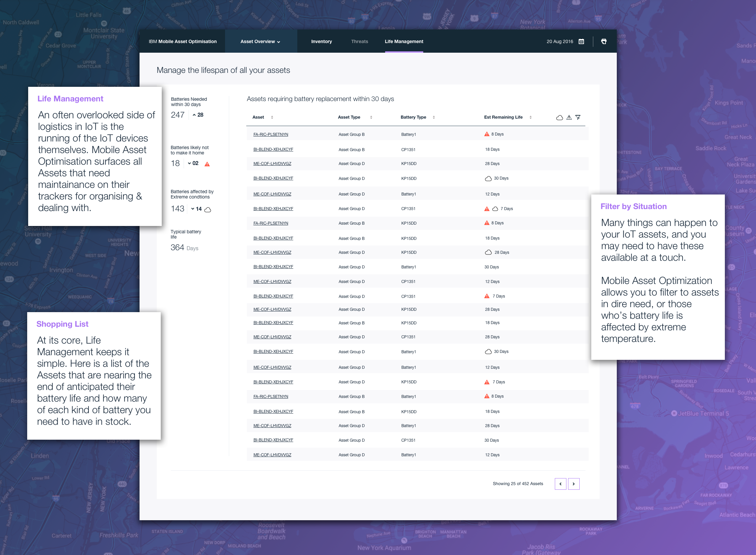Screen dimensions: 756x555
Task: Filter by the extreme weather cloud icon
Action: tap(559, 118)
